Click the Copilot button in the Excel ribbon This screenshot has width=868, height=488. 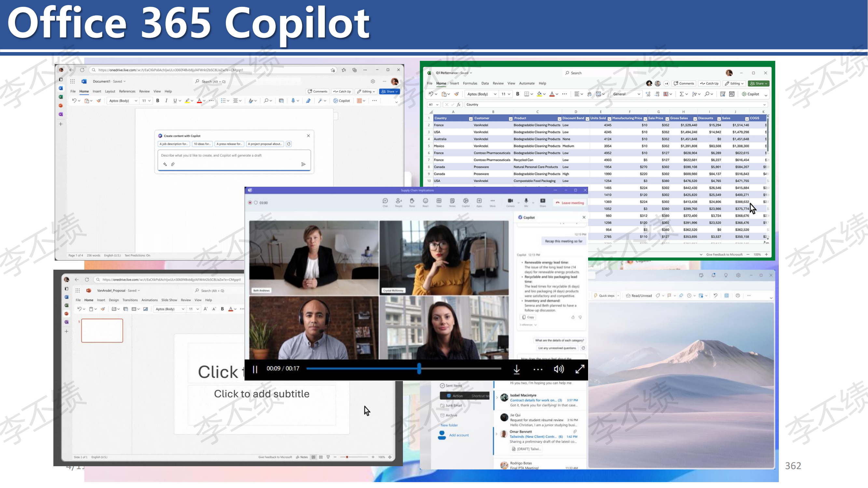pyautogui.click(x=751, y=94)
